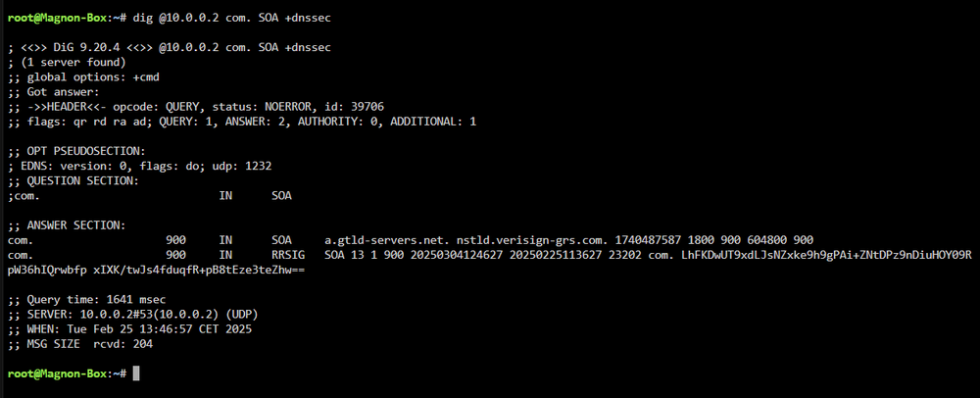Screen dimensions: 980x398
Task: Click the OPT PSEUDOSECTION heading
Action: coord(76,151)
